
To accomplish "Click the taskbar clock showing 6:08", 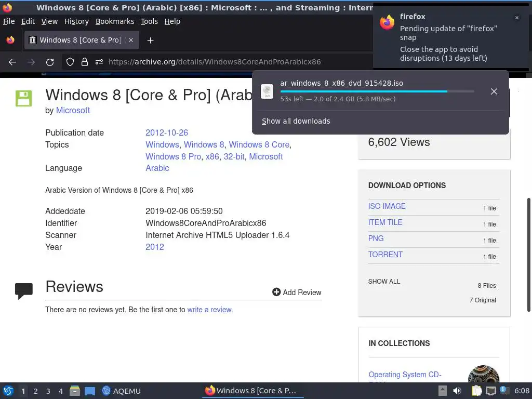I will pos(522,391).
